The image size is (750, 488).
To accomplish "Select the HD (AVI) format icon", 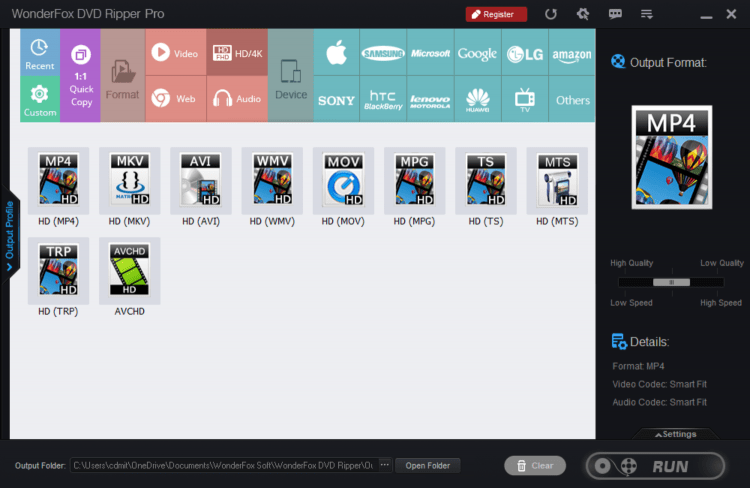I will (201, 180).
